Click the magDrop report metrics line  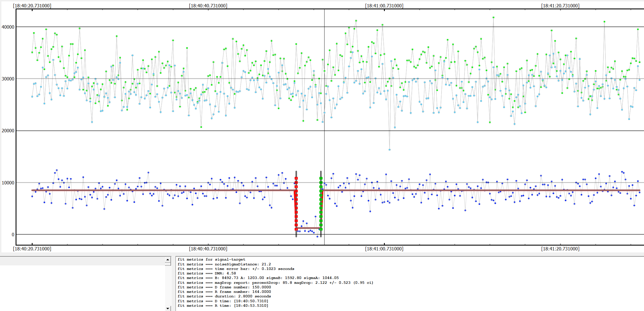point(275,283)
